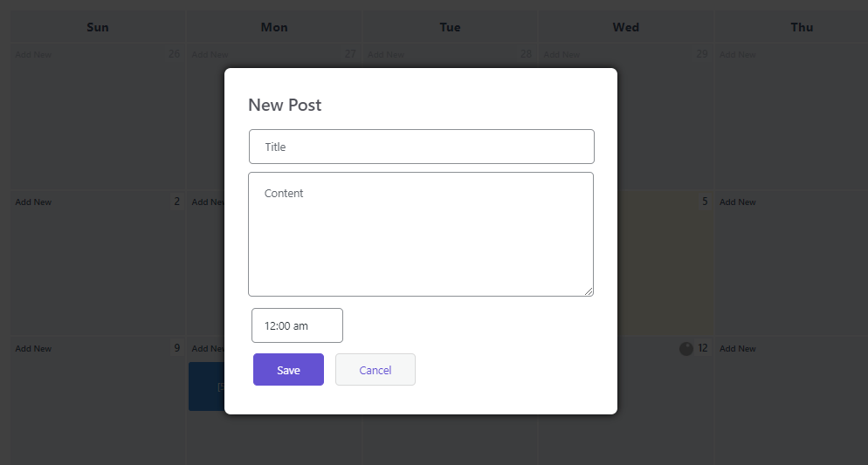Click Add New on Tuesday the 28th
Viewport: 868px width, 465px height.
385,55
